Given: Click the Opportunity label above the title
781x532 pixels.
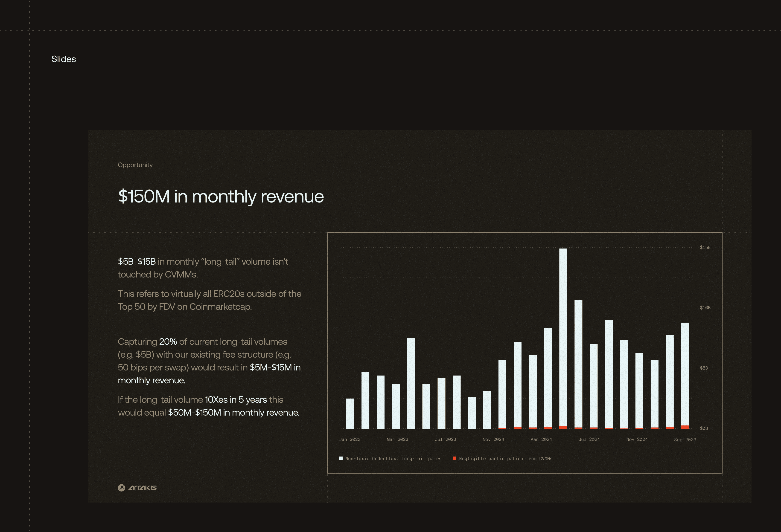Looking at the screenshot, I should click(x=135, y=165).
